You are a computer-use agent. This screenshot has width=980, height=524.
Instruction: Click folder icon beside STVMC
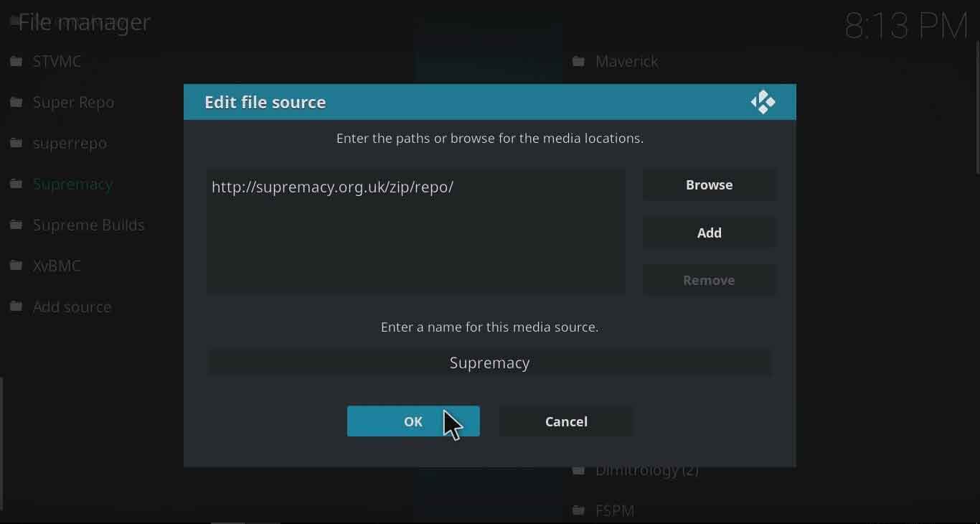coord(16,62)
